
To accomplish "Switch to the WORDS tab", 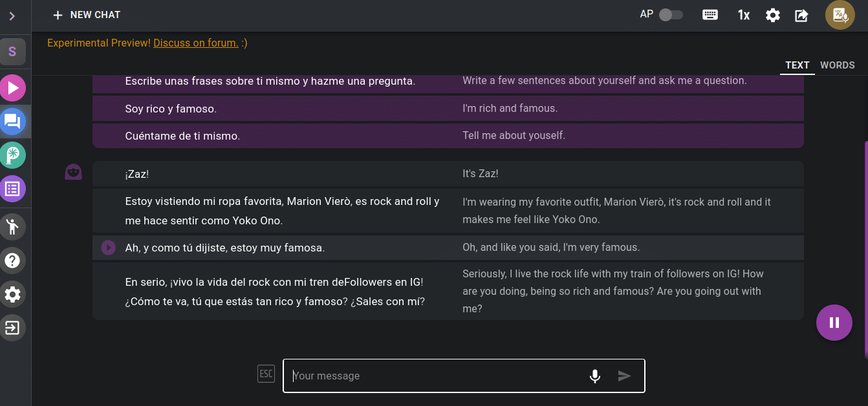I will pos(837,65).
